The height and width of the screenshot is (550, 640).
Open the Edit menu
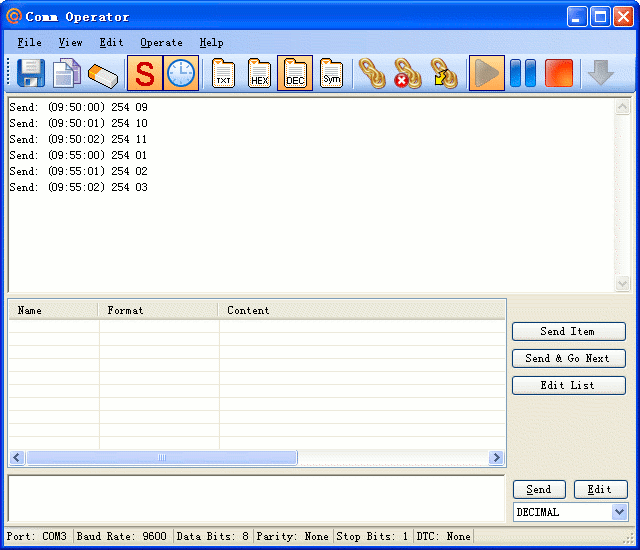pyautogui.click(x=111, y=42)
